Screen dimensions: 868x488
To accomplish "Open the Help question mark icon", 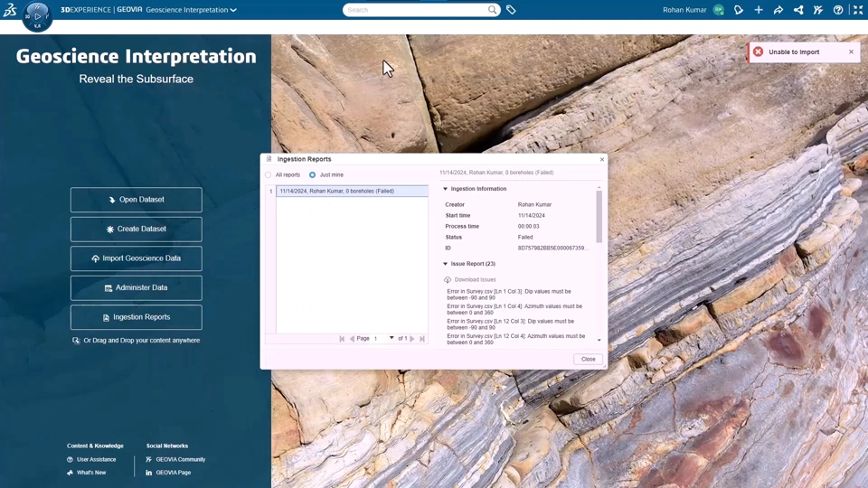I will (x=838, y=10).
